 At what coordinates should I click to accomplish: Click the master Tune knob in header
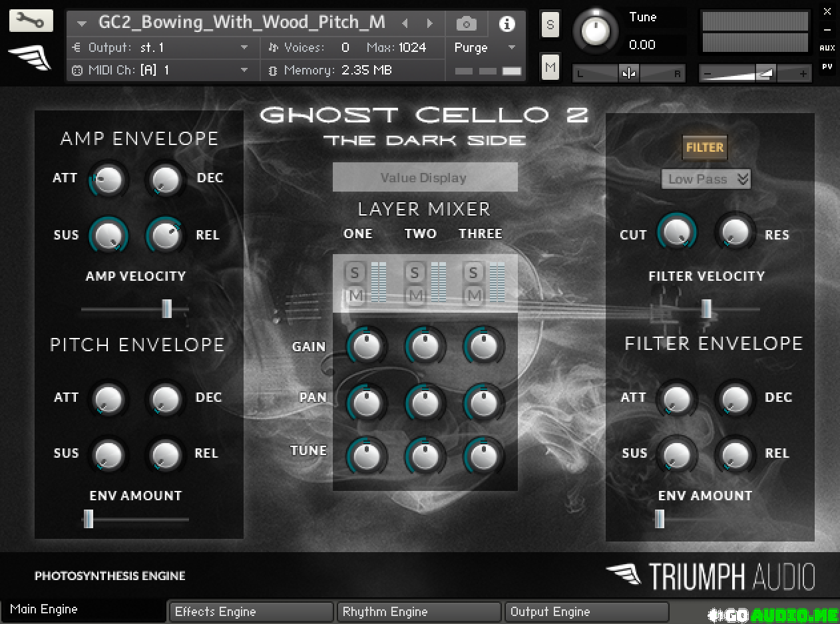coord(595,31)
